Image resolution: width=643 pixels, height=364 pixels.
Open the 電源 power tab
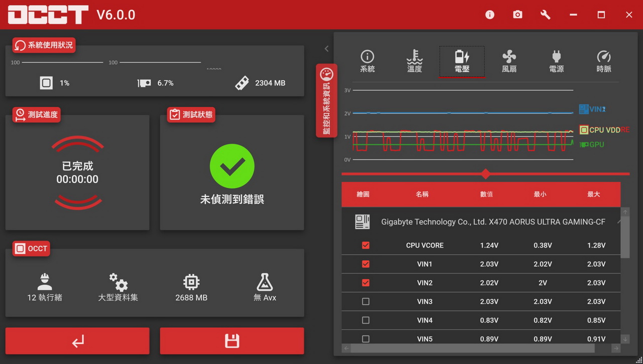(x=556, y=62)
